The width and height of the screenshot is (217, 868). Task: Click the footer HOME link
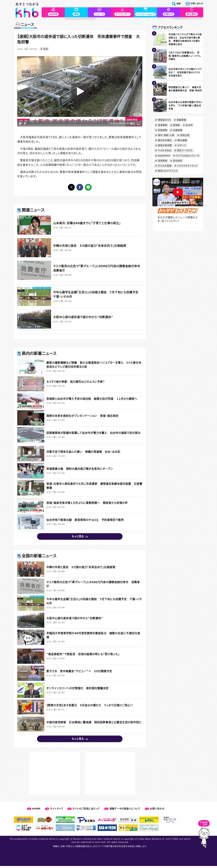34,808
